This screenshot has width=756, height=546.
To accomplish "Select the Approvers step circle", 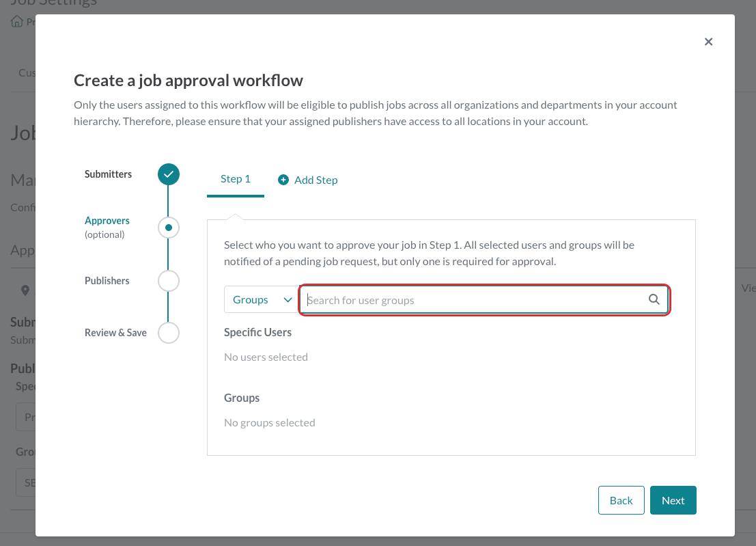I will 168,228.
